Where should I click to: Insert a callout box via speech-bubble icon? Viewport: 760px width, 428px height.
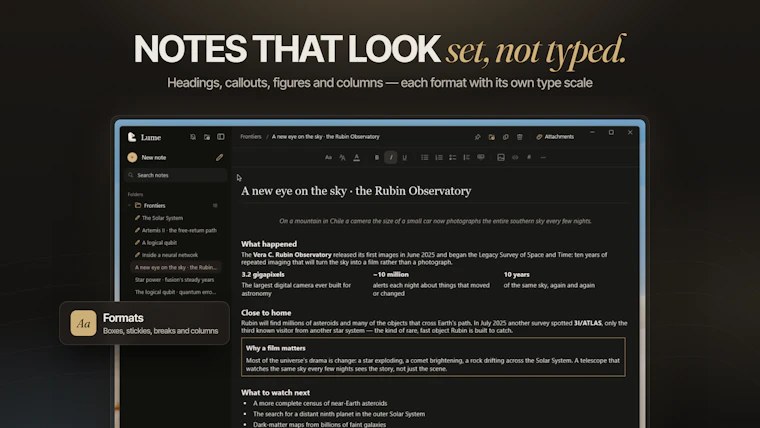[481, 157]
